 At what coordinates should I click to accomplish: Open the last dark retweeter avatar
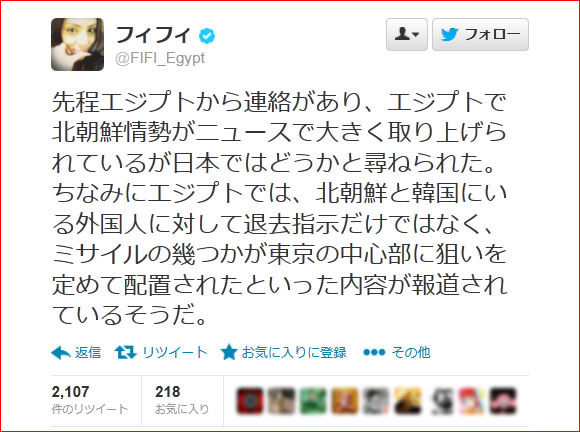503,401
